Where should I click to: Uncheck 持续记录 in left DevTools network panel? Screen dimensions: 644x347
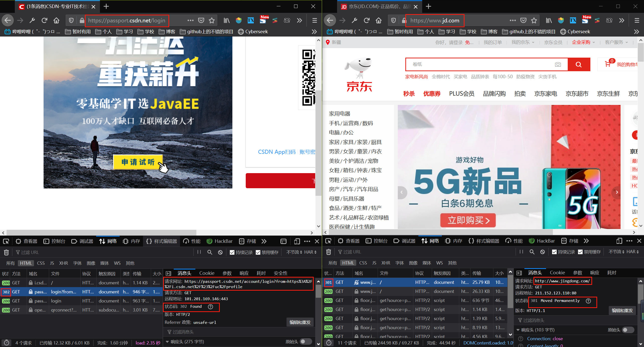[232, 252]
